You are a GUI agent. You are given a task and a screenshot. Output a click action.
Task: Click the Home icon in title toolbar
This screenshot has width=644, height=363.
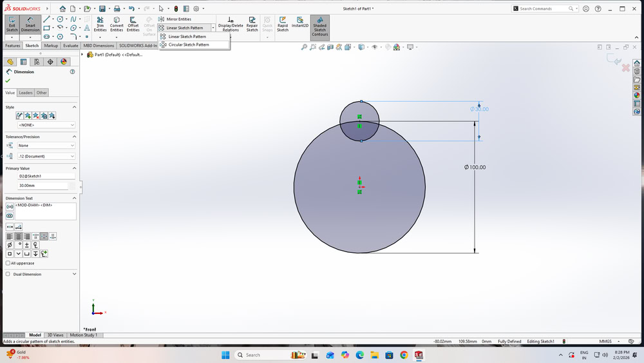[x=62, y=8]
